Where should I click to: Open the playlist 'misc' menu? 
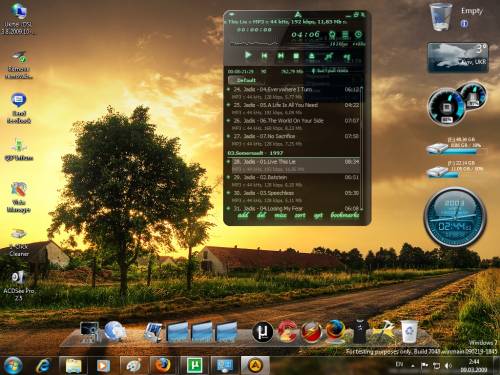pyautogui.click(x=280, y=215)
